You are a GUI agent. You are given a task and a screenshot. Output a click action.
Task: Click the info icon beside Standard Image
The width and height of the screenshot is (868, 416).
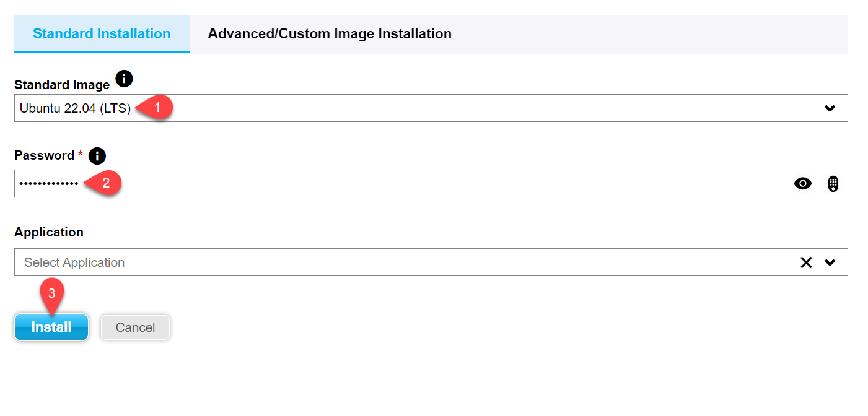click(x=125, y=79)
